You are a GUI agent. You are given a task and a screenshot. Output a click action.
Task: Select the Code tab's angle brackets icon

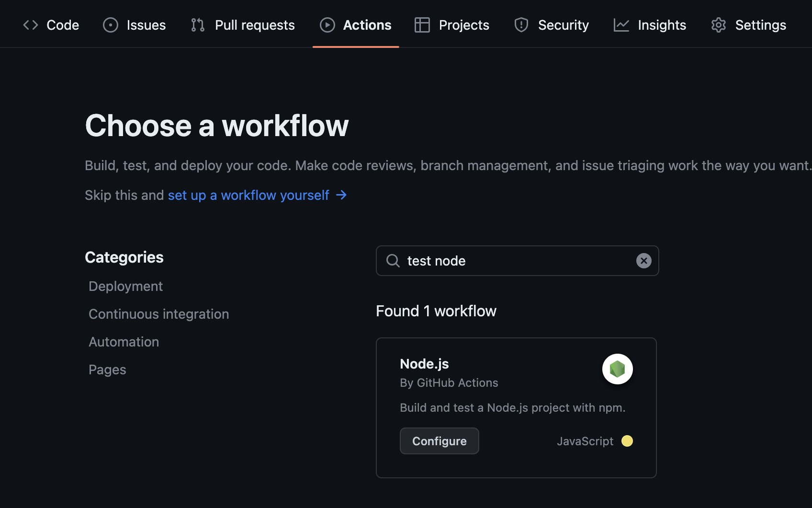click(x=30, y=24)
